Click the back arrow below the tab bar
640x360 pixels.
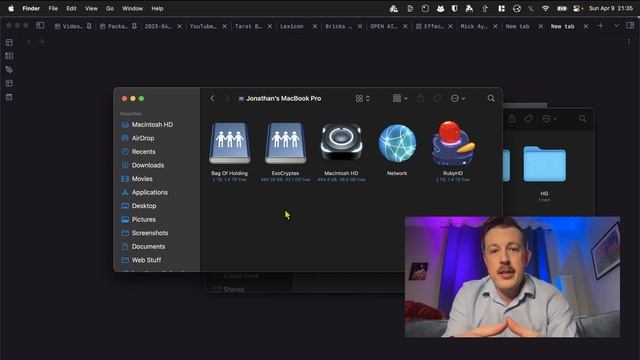[x=29, y=41]
